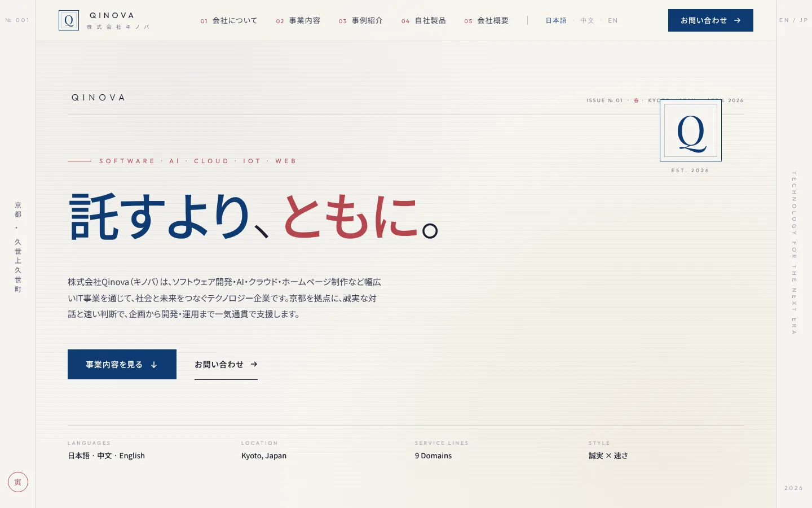Click the EST. 2026 caption
This screenshot has height=508, width=812.
(690, 170)
